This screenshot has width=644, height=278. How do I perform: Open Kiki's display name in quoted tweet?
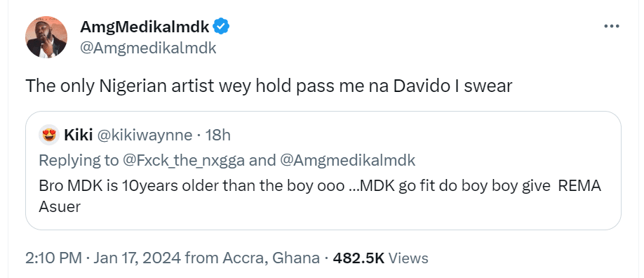(x=78, y=135)
